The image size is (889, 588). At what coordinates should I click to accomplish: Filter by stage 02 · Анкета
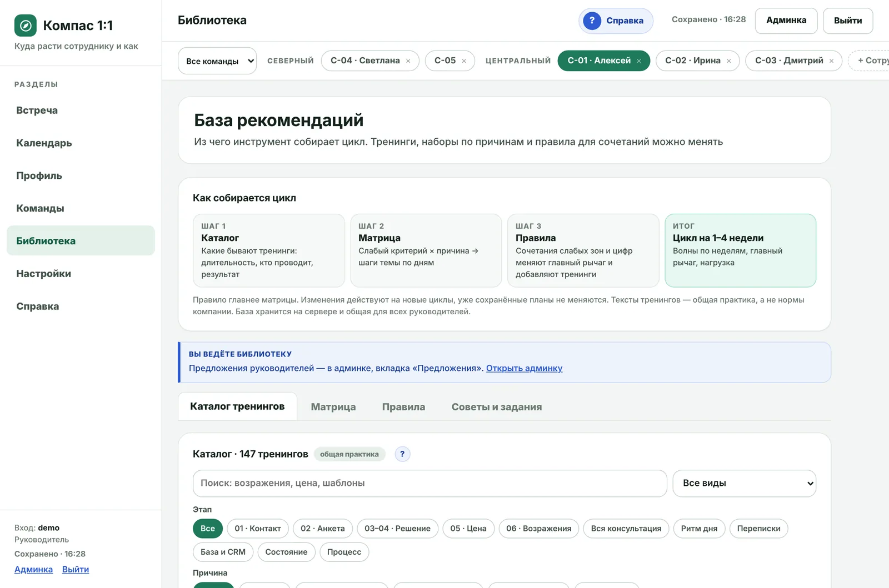(323, 529)
